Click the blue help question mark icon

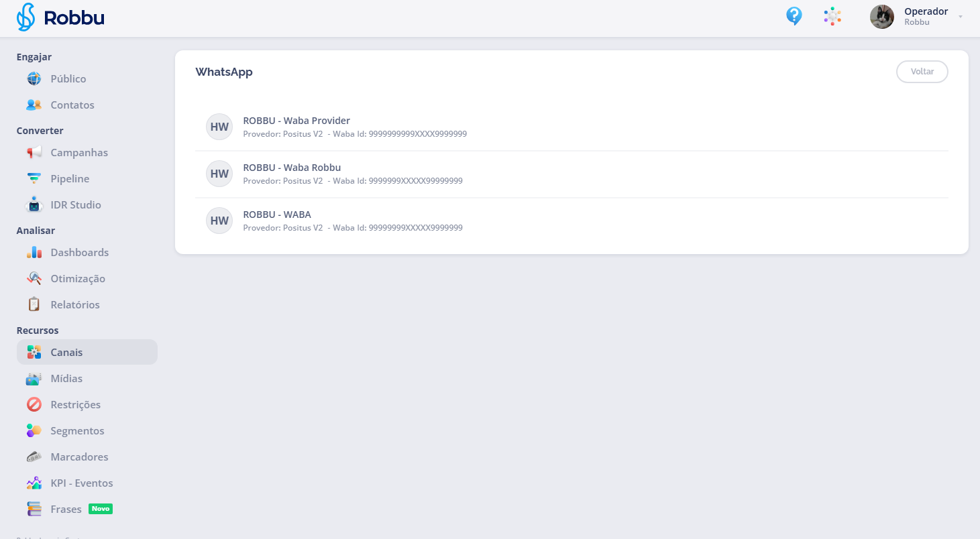tap(794, 16)
